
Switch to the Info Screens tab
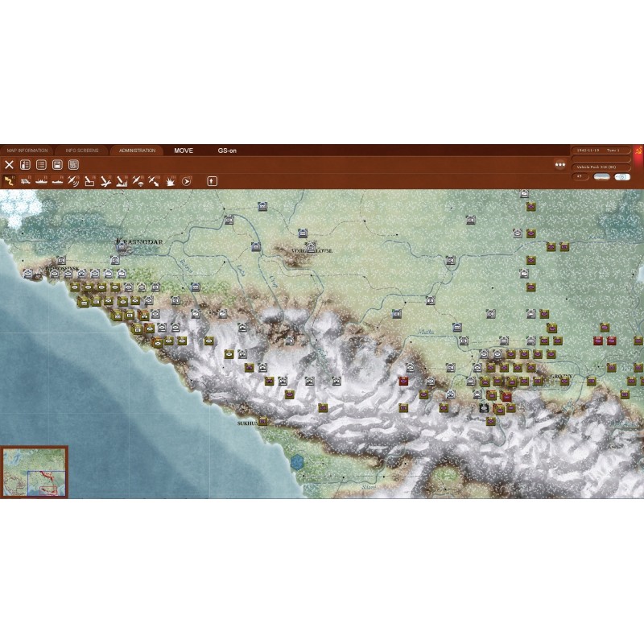(x=81, y=151)
